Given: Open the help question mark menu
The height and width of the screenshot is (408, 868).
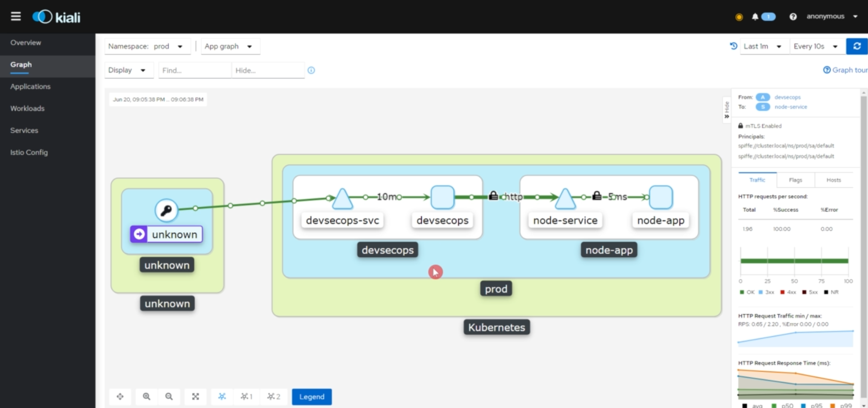Looking at the screenshot, I should tap(793, 16).
